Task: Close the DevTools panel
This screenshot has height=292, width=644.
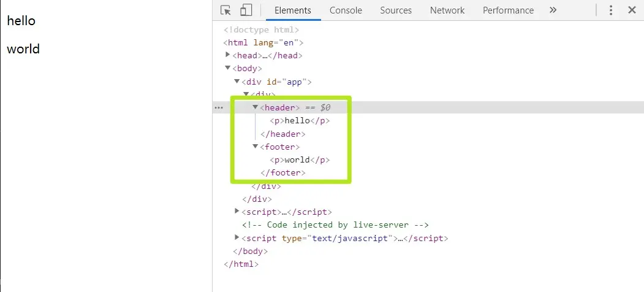Action: [x=632, y=10]
